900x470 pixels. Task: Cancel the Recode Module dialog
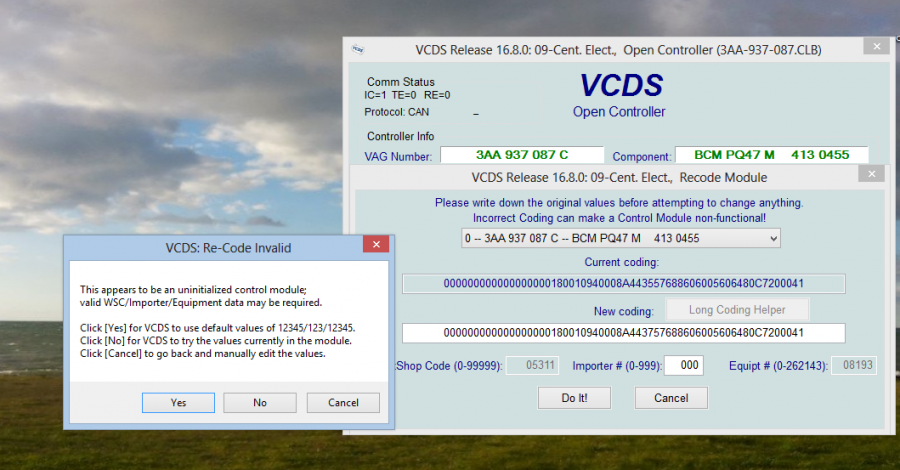click(x=671, y=398)
